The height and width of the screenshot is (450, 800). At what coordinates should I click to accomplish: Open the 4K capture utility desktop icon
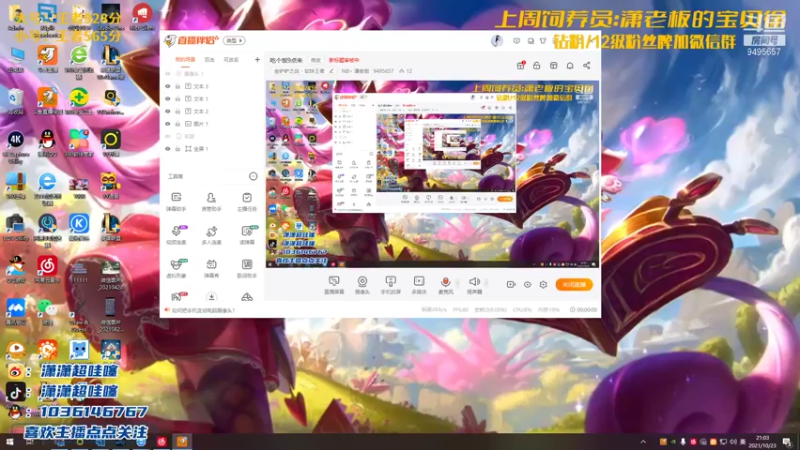click(x=15, y=145)
